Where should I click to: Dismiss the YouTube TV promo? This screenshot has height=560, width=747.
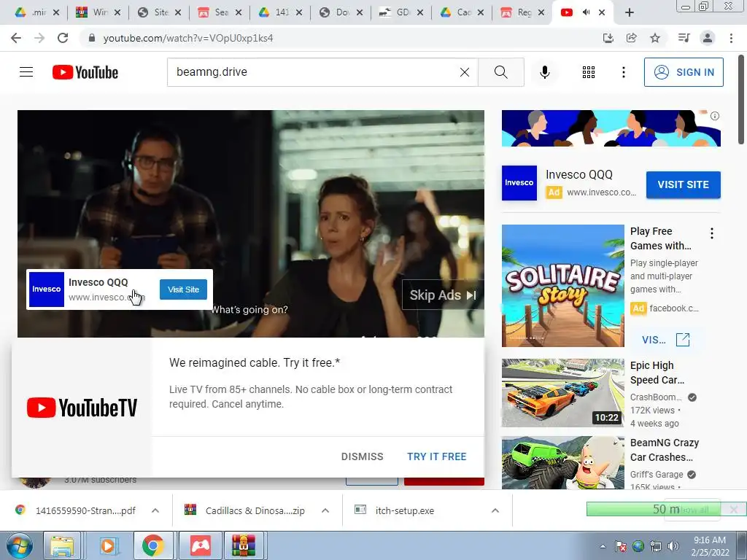pyautogui.click(x=362, y=456)
